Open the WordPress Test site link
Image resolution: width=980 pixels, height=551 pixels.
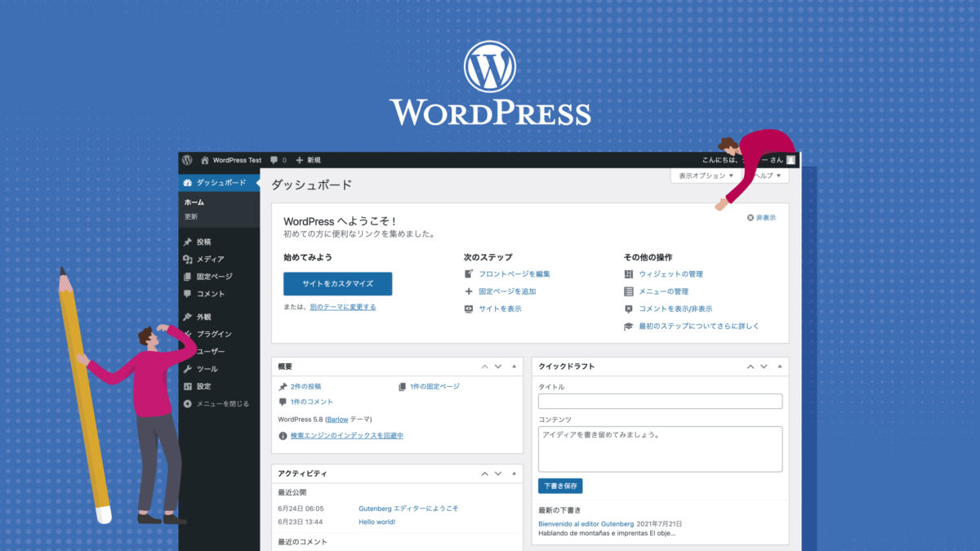231,160
